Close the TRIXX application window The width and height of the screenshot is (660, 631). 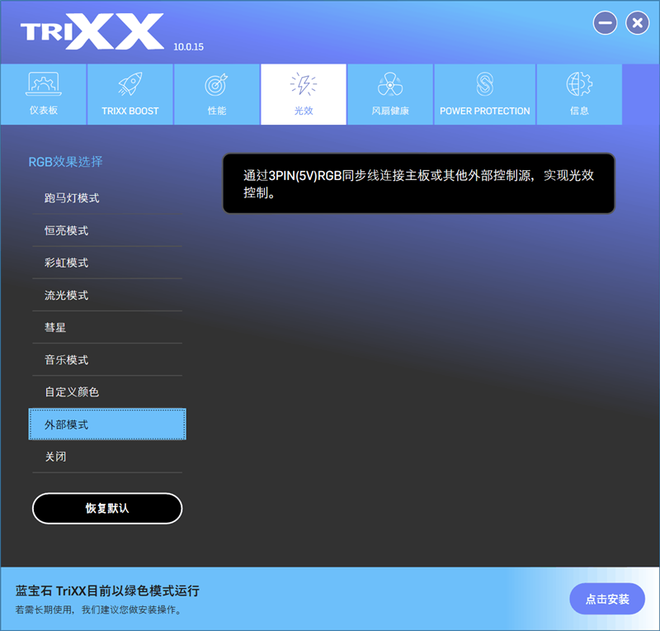637,23
